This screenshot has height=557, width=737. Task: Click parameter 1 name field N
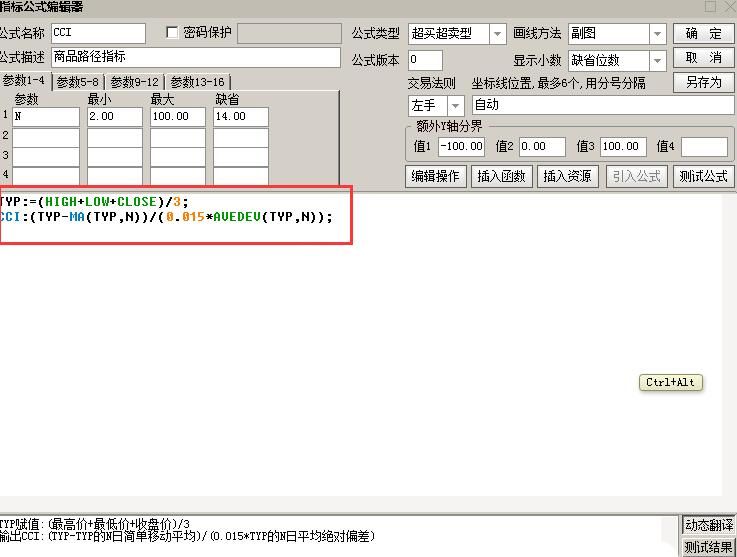(x=46, y=117)
